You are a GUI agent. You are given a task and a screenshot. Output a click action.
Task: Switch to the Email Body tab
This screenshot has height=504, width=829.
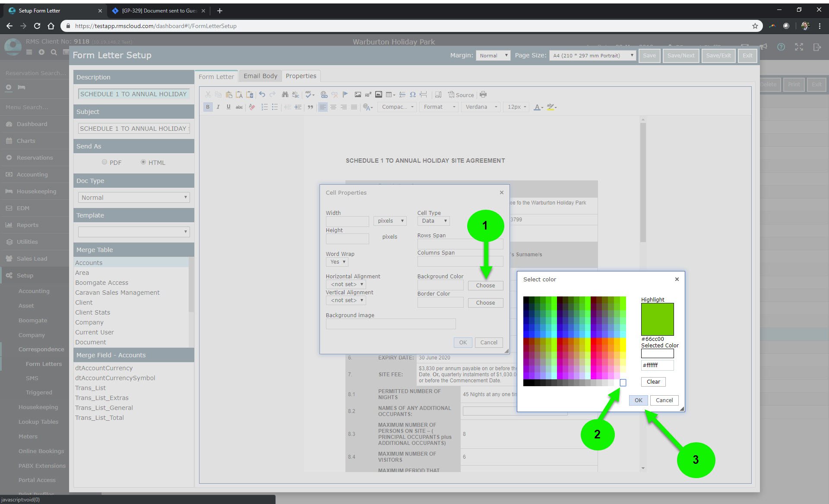pos(260,76)
